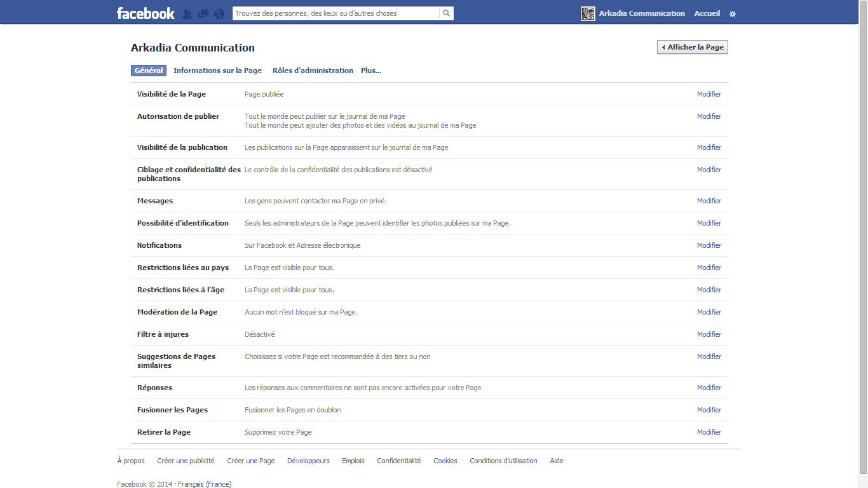Modify the Messages setting
Image resolution: width=868 pixels, height=488 pixels.
coord(709,201)
